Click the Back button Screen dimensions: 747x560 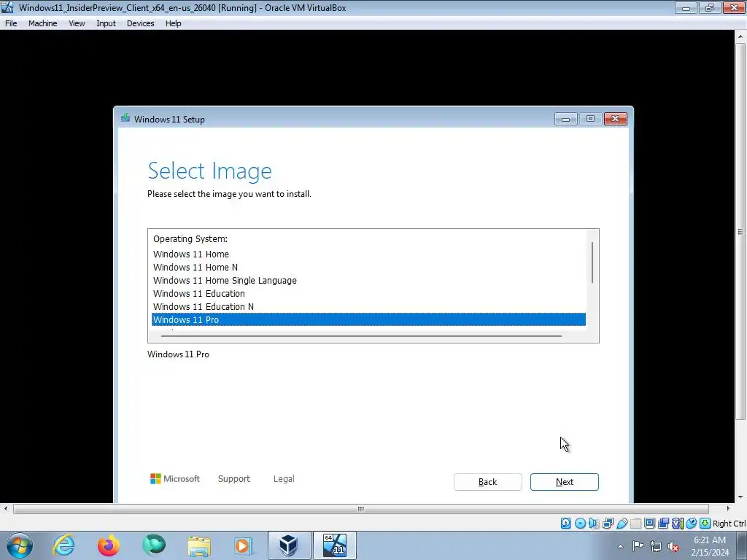click(488, 482)
